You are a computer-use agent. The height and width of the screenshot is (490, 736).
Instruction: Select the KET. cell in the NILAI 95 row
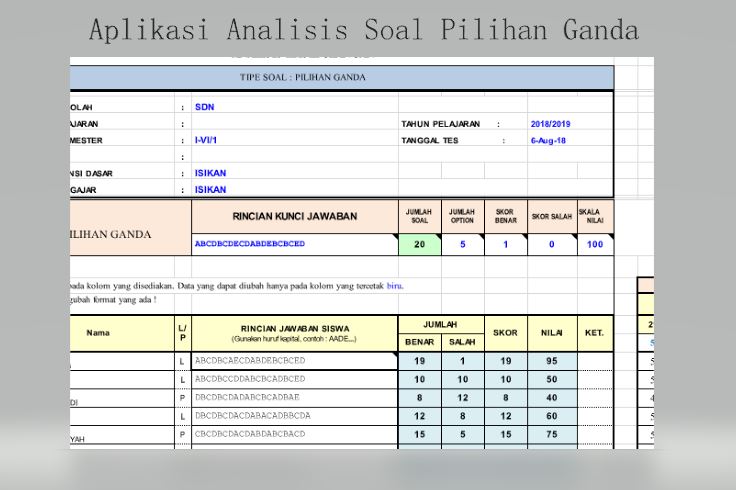tap(595, 361)
